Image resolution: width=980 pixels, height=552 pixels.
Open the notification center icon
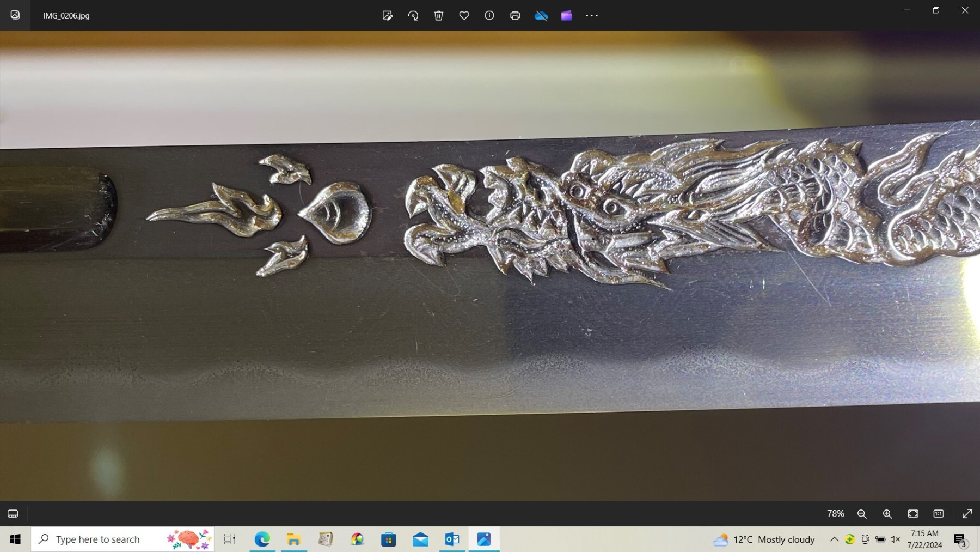click(x=960, y=539)
